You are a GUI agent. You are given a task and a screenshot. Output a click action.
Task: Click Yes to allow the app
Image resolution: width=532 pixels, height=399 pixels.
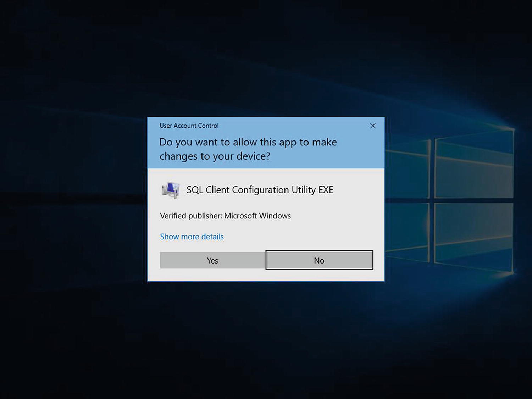pos(212,260)
